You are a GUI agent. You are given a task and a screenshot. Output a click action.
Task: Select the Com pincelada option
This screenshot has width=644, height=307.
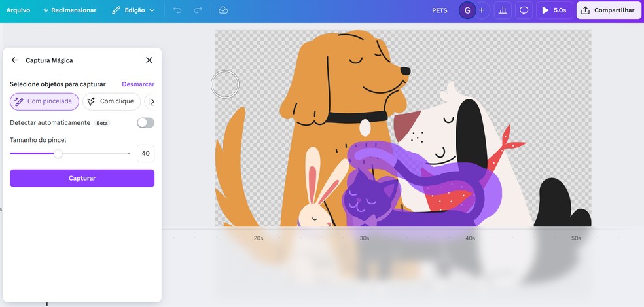(45, 101)
